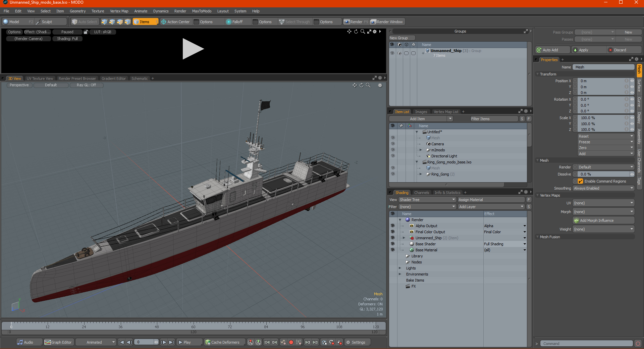Toggle visibility of Directional Light item
The width and height of the screenshot is (644, 349).
click(x=392, y=156)
